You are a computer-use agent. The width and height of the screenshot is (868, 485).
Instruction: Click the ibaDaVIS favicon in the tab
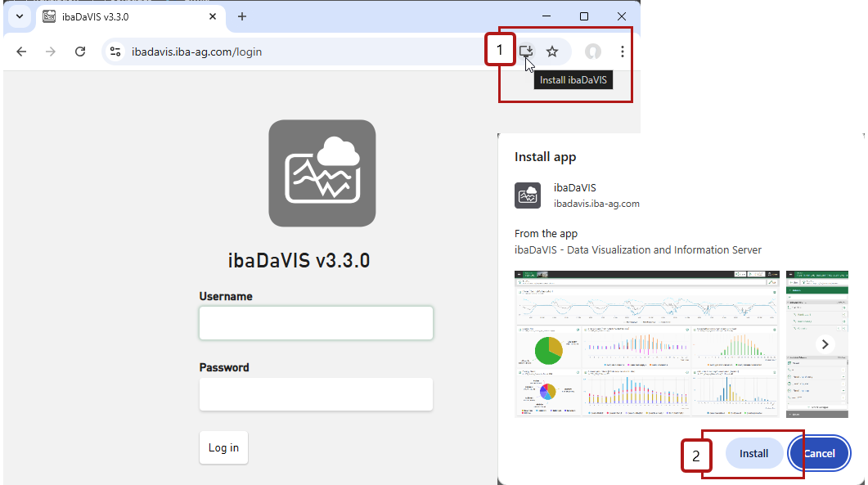(x=49, y=16)
